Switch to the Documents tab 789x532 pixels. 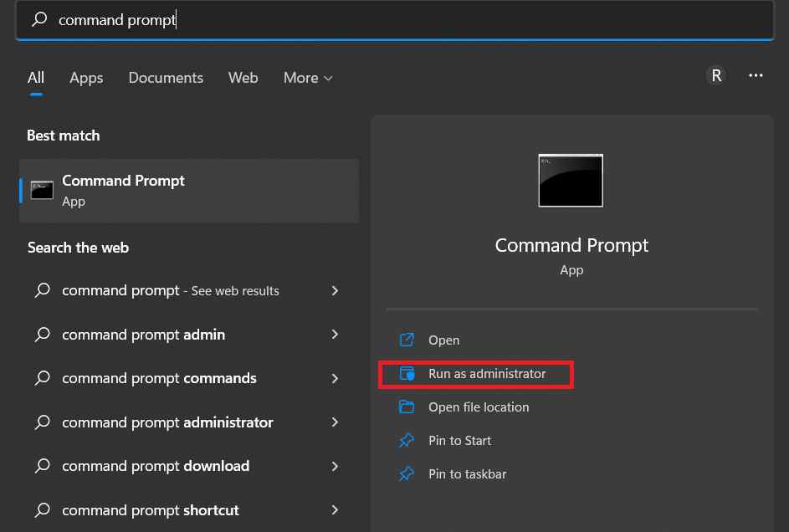166,78
